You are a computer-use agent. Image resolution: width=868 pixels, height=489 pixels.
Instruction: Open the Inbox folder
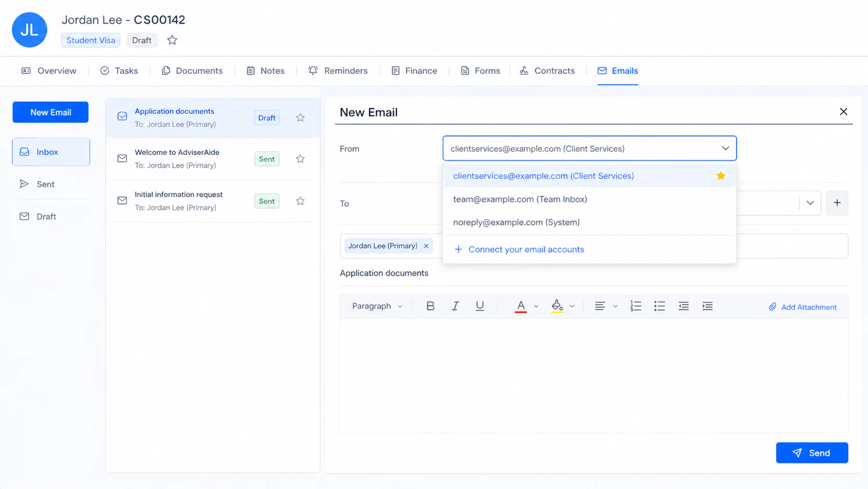[51, 152]
